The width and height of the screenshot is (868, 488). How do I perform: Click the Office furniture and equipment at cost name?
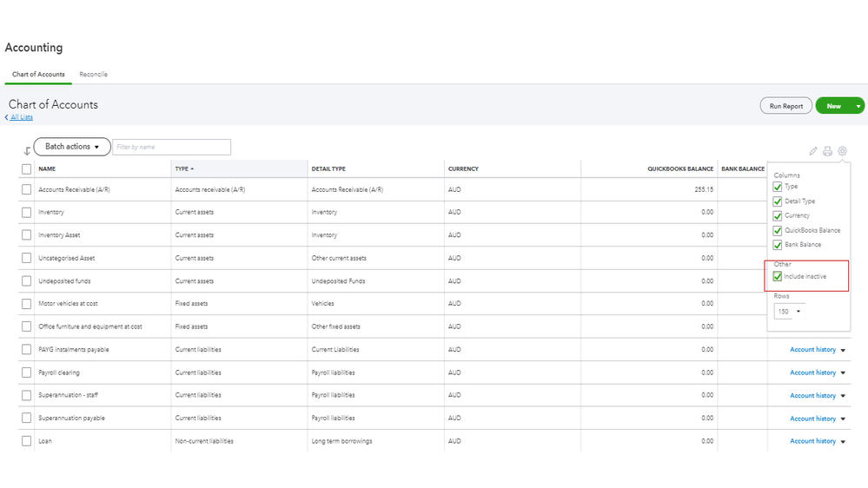pos(90,326)
